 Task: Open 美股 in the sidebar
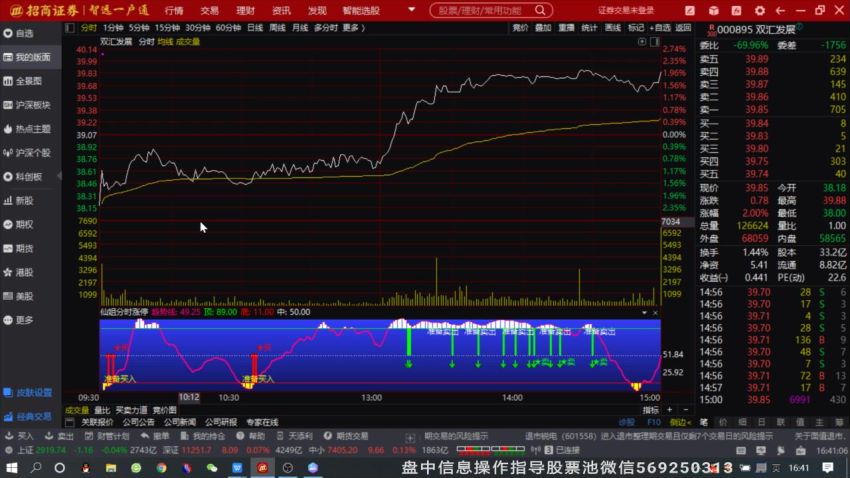pyautogui.click(x=20, y=296)
